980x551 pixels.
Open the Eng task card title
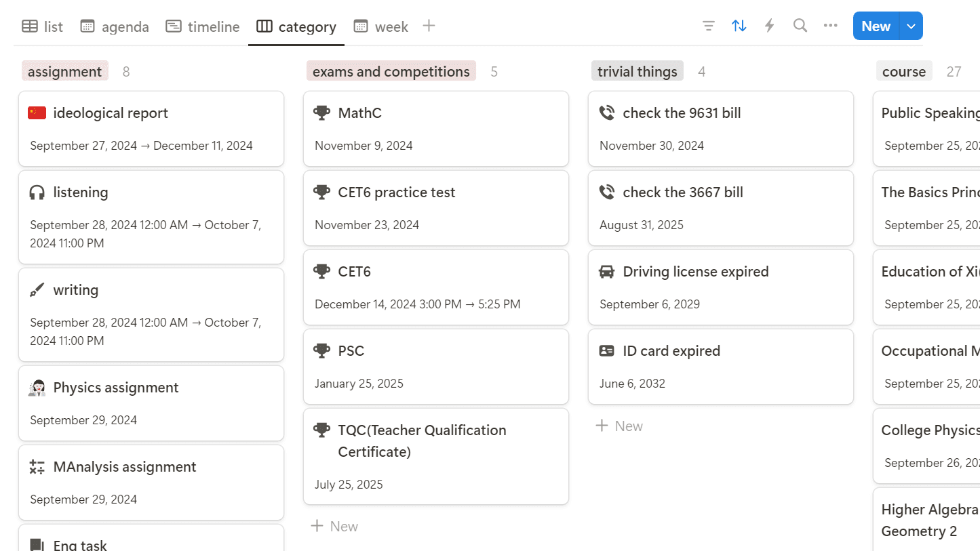pos(80,545)
